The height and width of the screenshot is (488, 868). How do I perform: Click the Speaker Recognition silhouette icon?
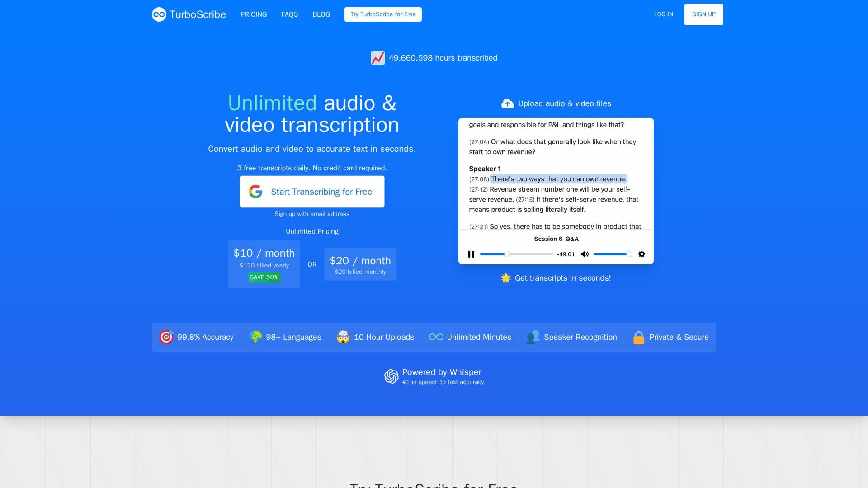(x=533, y=337)
